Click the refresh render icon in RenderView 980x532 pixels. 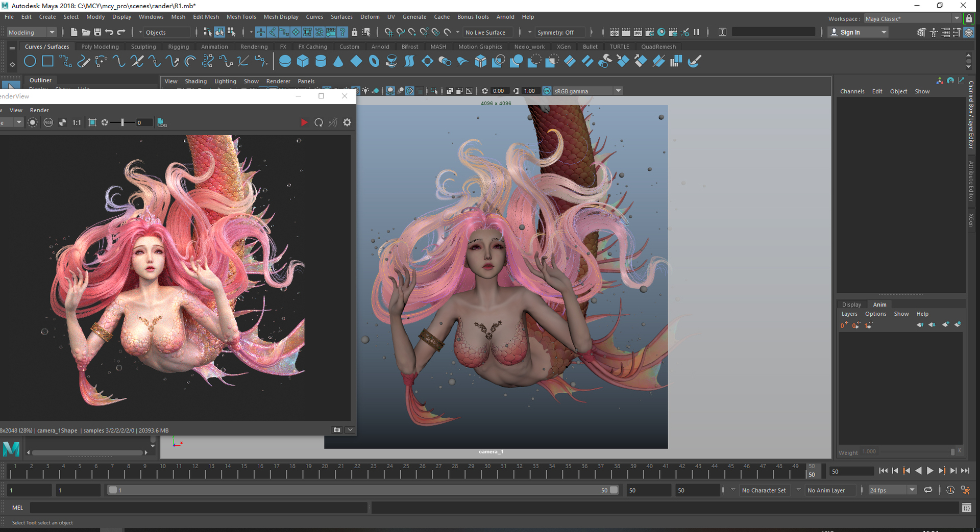(x=318, y=122)
